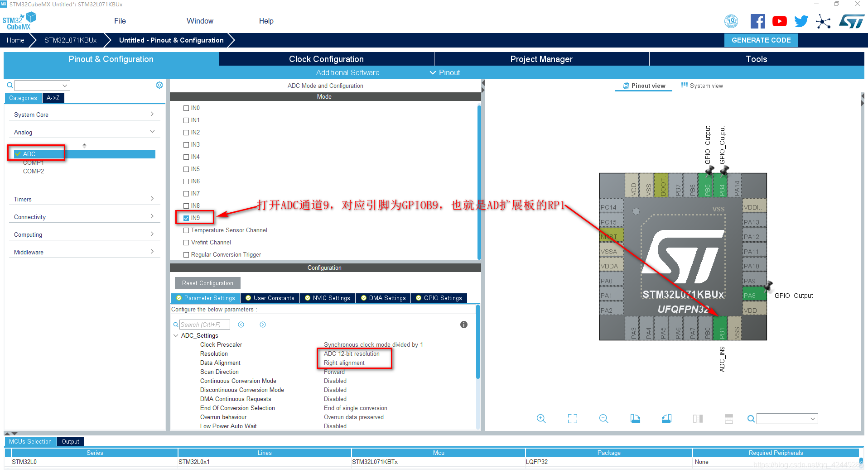Show parameter info icon
This screenshot has width=868, height=473.
pyautogui.click(x=463, y=325)
